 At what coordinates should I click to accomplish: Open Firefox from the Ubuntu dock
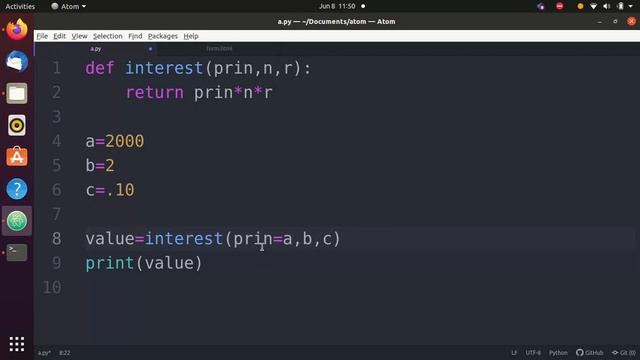pyautogui.click(x=17, y=29)
